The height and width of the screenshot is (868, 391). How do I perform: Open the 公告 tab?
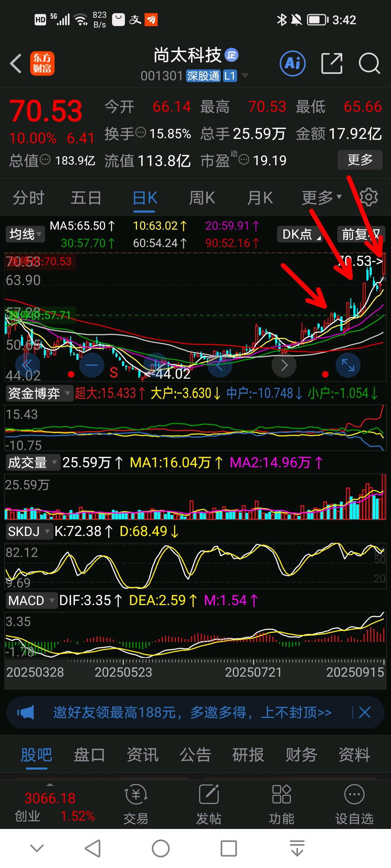(195, 755)
